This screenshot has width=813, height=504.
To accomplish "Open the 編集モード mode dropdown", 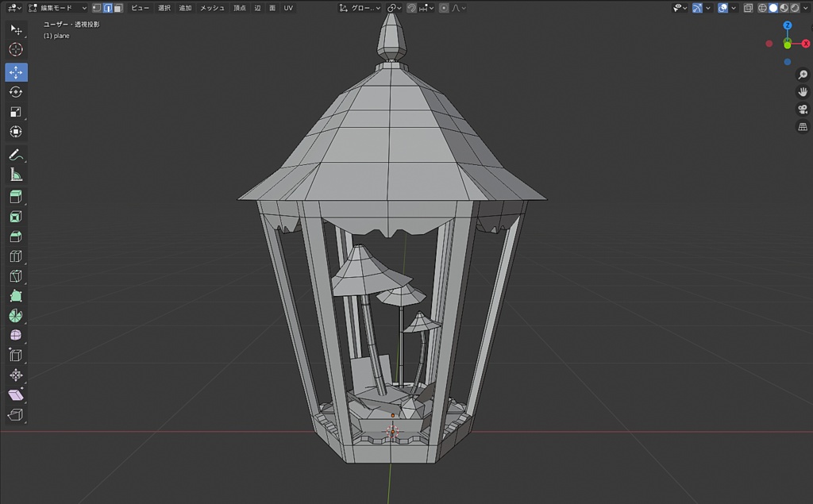I will coord(57,8).
